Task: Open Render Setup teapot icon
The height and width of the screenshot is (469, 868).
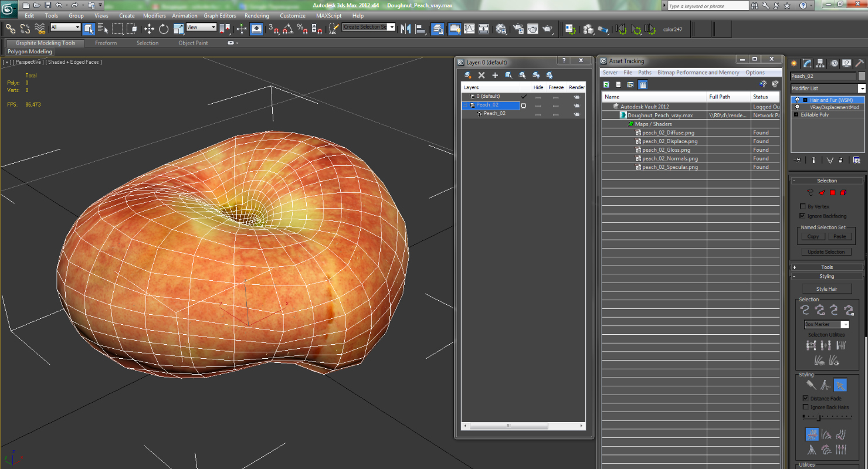Action: (518, 28)
